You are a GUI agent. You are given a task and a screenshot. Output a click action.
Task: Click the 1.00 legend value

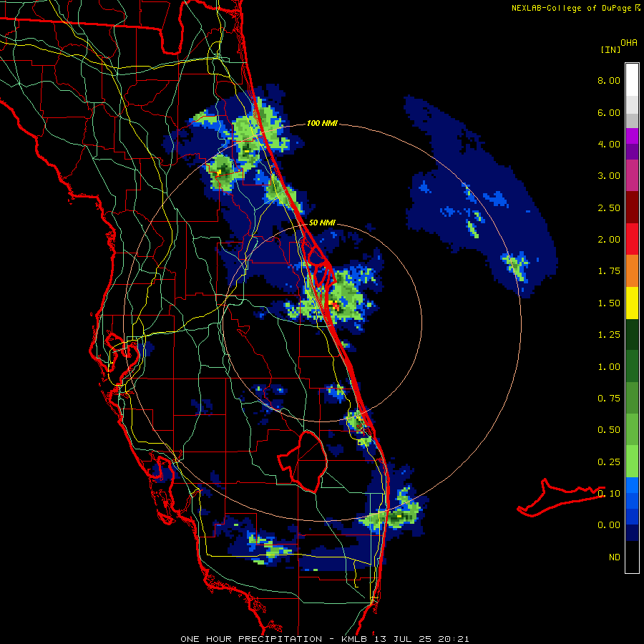point(609,367)
